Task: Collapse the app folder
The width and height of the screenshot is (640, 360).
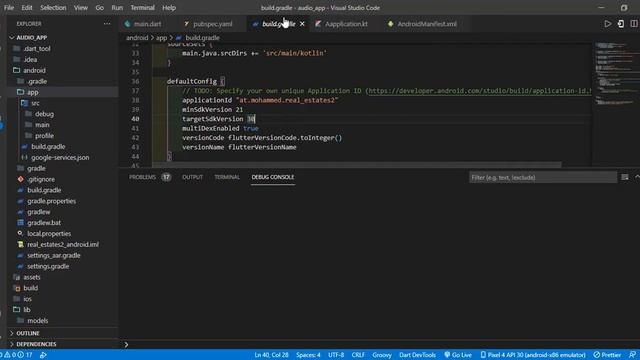Action: pos(33,92)
